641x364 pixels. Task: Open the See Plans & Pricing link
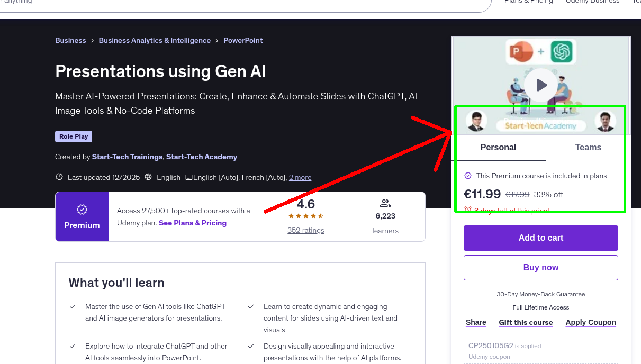coord(192,223)
